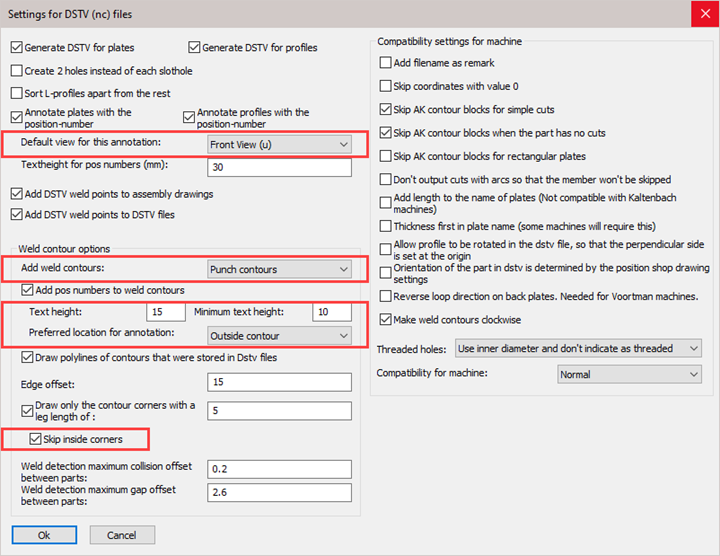Expand Compatibility for machine dropdown
The image size is (720, 556).
[629, 374]
